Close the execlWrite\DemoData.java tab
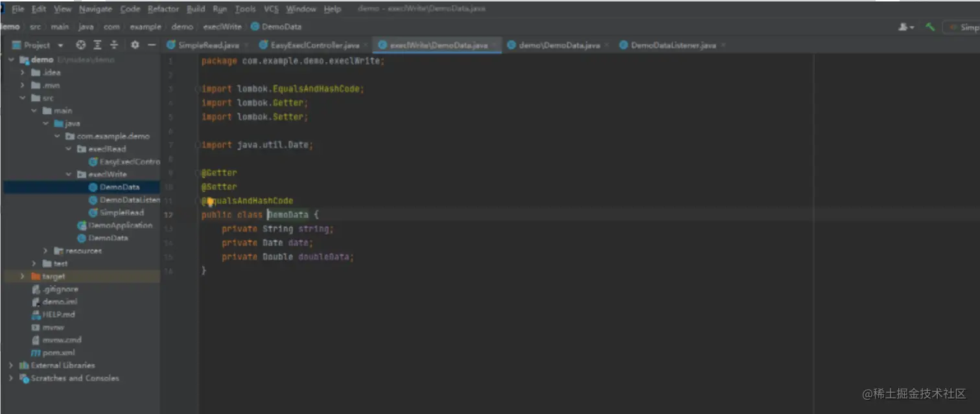The width and height of the screenshot is (980, 414). (495, 45)
